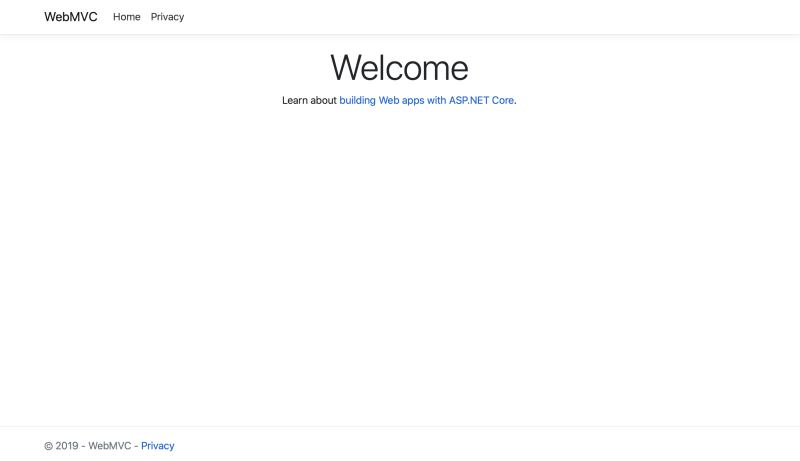800x461 pixels.
Task: Click the WebMVC brand logo link
Action: click(x=71, y=17)
